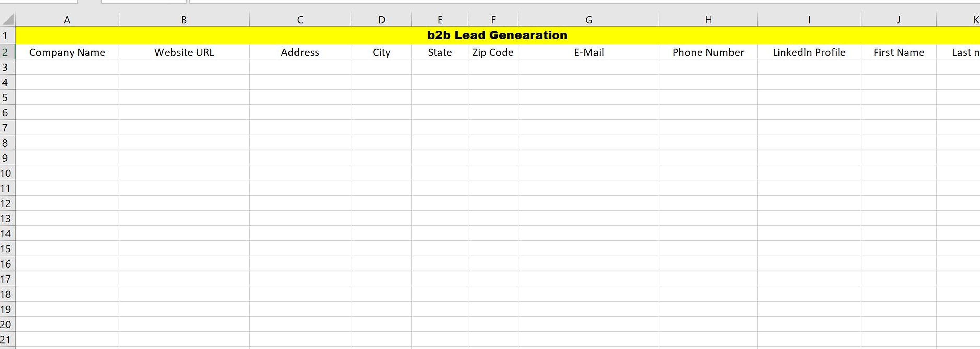Select the Company Name header cell
This screenshot has height=349, width=980.
67,52
